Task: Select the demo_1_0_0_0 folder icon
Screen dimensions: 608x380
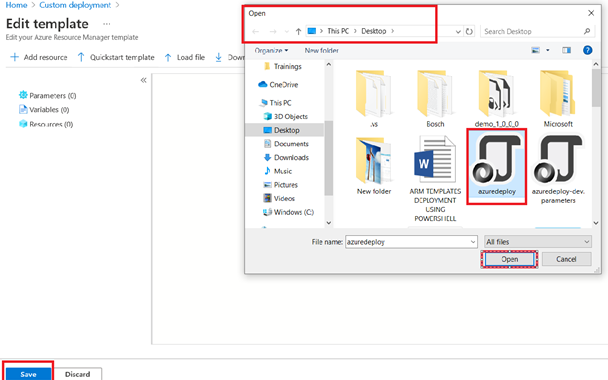Action: tap(496, 94)
